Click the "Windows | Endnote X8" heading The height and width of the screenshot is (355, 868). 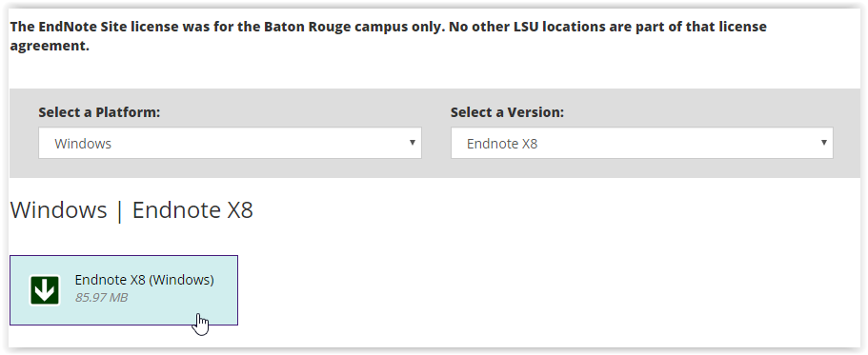tap(131, 210)
